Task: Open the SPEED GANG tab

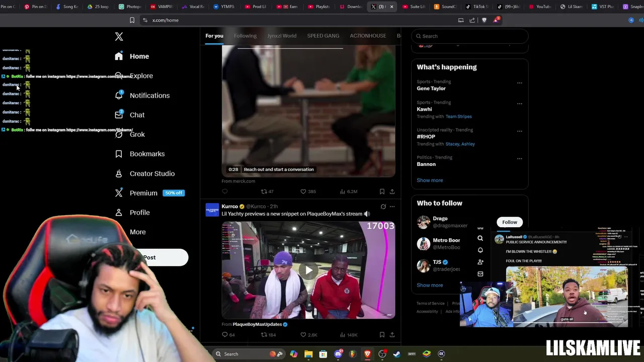Action: [323, 36]
